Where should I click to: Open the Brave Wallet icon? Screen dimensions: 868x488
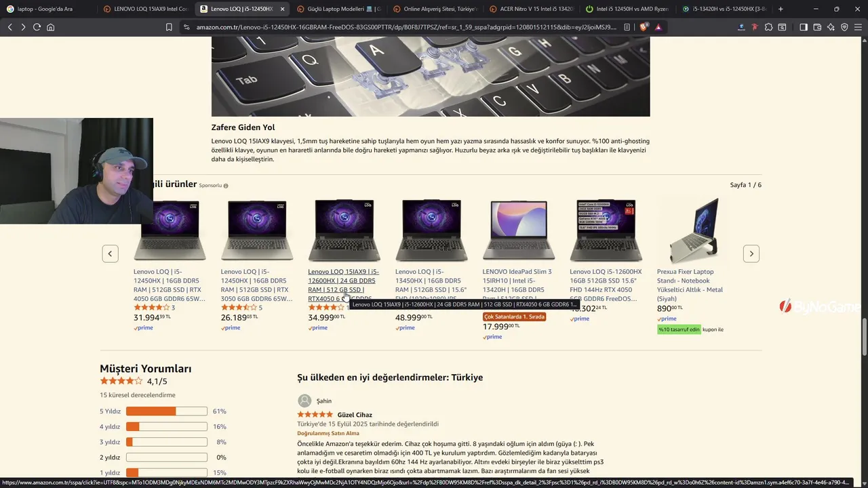pyautogui.click(x=817, y=27)
